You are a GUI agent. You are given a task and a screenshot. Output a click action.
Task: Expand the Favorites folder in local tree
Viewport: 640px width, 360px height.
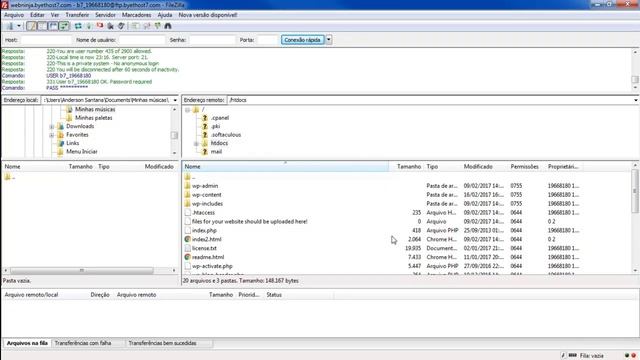coord(51,135)
